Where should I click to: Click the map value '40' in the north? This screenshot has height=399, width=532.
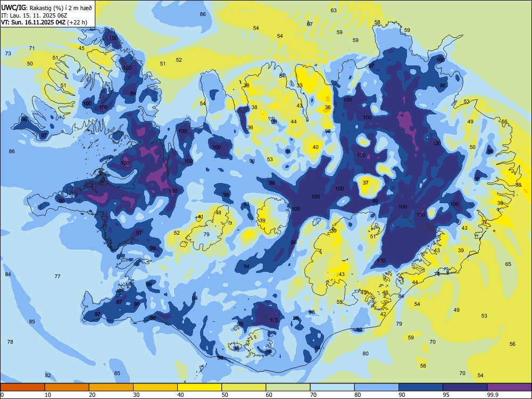point(315,147)
